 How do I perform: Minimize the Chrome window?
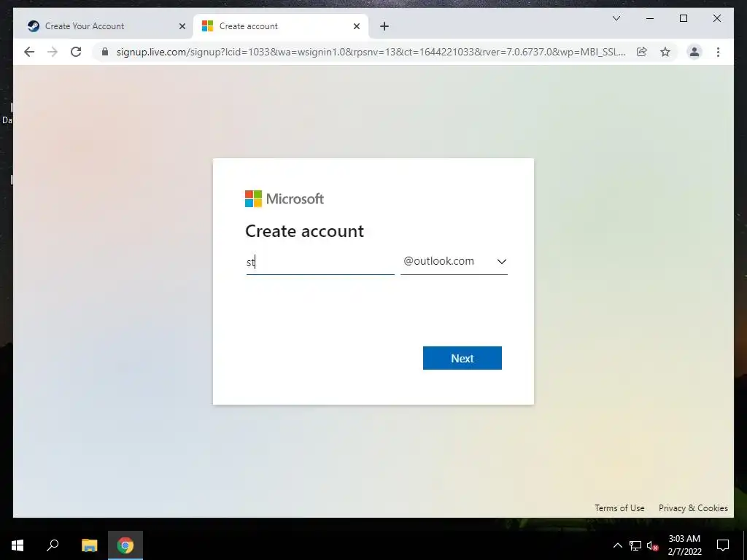(650, 18)
